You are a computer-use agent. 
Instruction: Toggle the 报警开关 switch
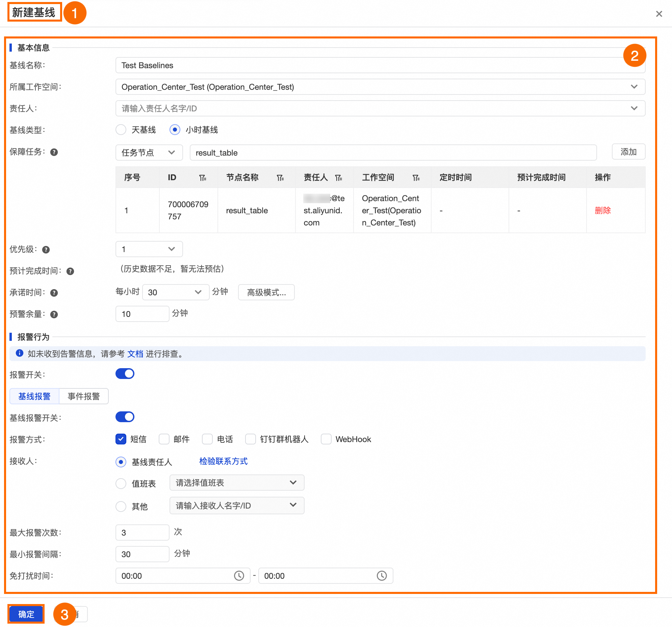125,374
